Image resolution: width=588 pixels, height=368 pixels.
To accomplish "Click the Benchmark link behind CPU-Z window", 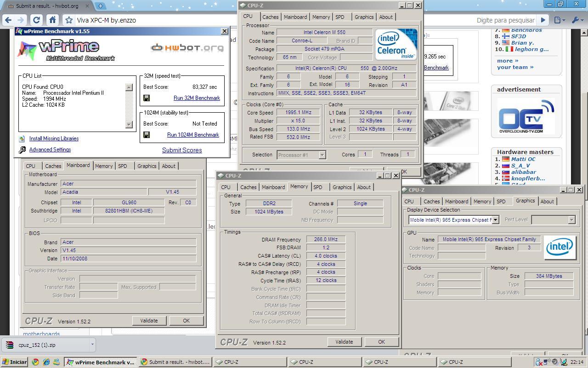I will click(x=436, y=68).
